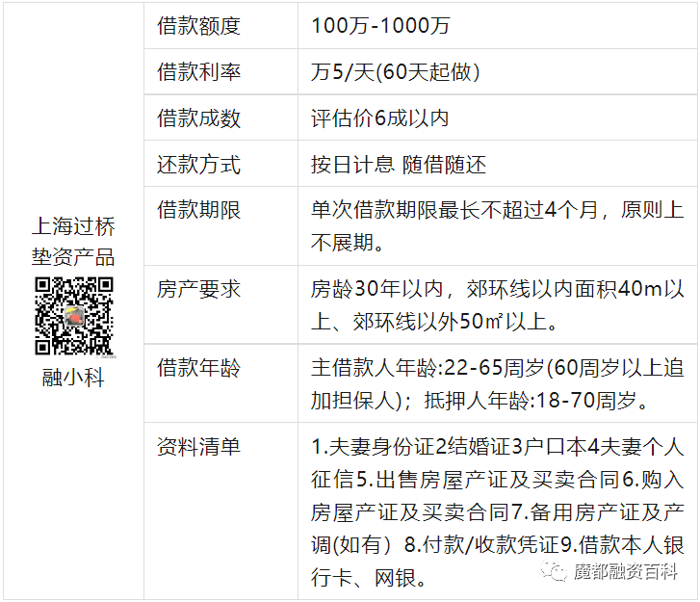Select the 借款成数 row label
The width and height of the screenshot is (700, 602).
point(198,118)
